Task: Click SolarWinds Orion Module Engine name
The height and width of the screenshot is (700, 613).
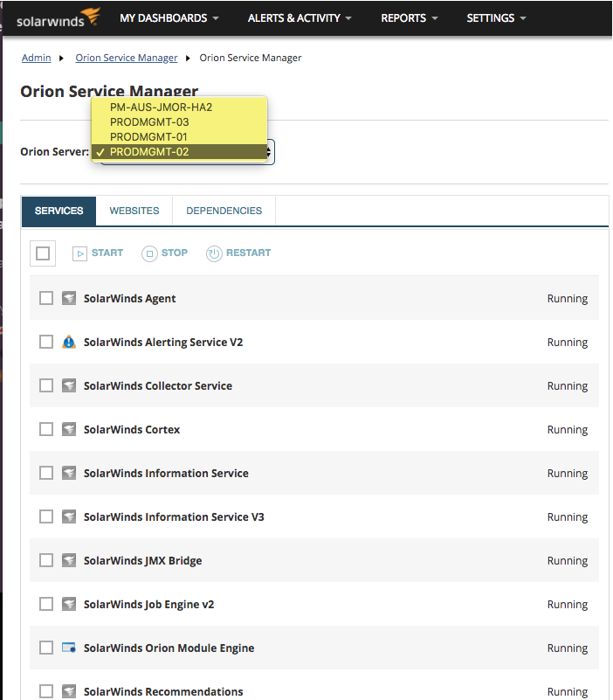Action: point(169,648)
